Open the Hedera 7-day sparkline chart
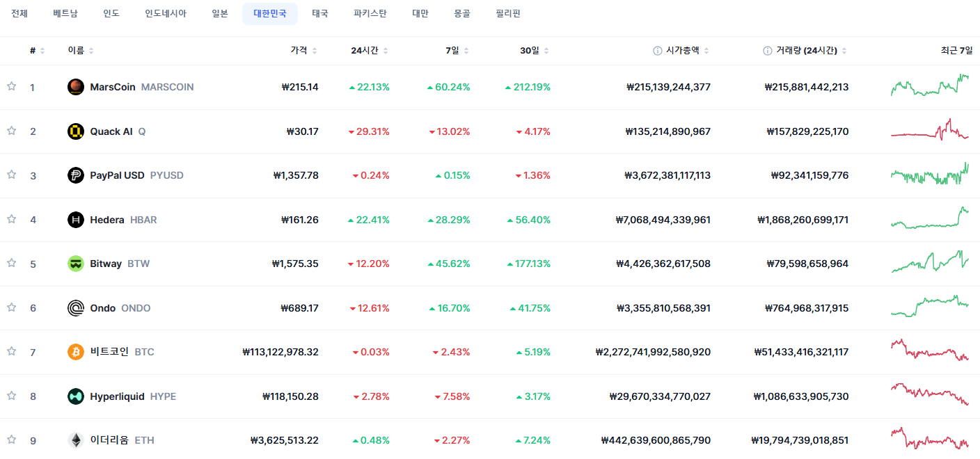Screen dimensions: 980x459 (x=930, y=218)
